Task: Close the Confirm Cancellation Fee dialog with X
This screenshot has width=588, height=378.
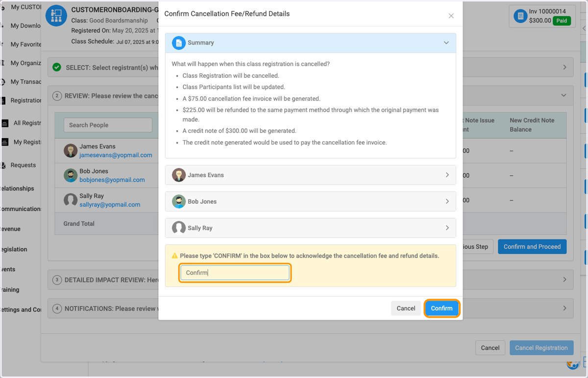Action: 451,16
